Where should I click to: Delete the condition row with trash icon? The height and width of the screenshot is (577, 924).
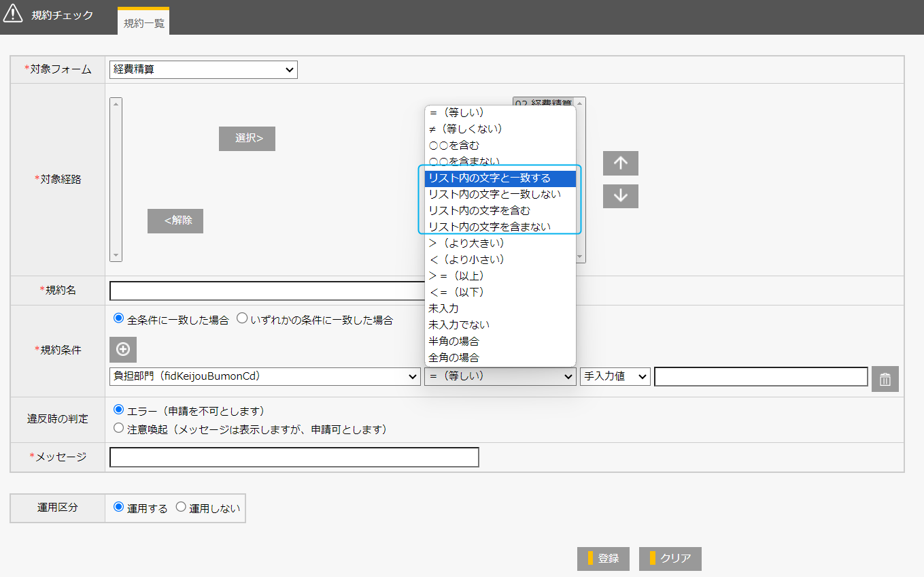coord(885,379)
